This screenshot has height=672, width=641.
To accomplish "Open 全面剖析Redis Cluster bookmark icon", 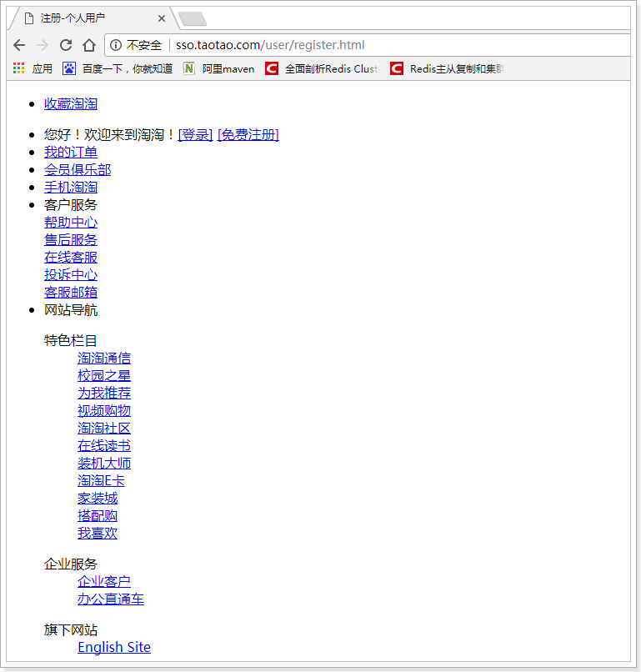I will tap(272, 68).
